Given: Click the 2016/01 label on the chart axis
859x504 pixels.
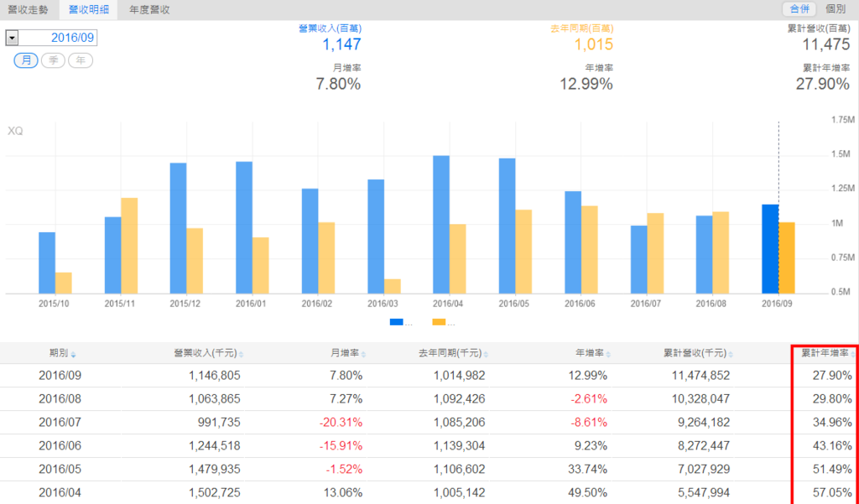Looking at the screenshot, I should coord(251,304).
